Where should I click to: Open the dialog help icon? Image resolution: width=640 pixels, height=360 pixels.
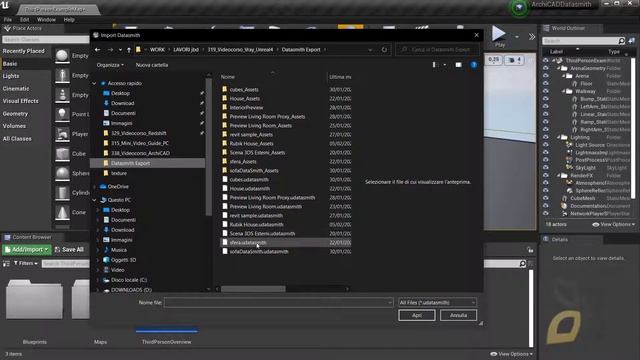[x=474, y=65]
